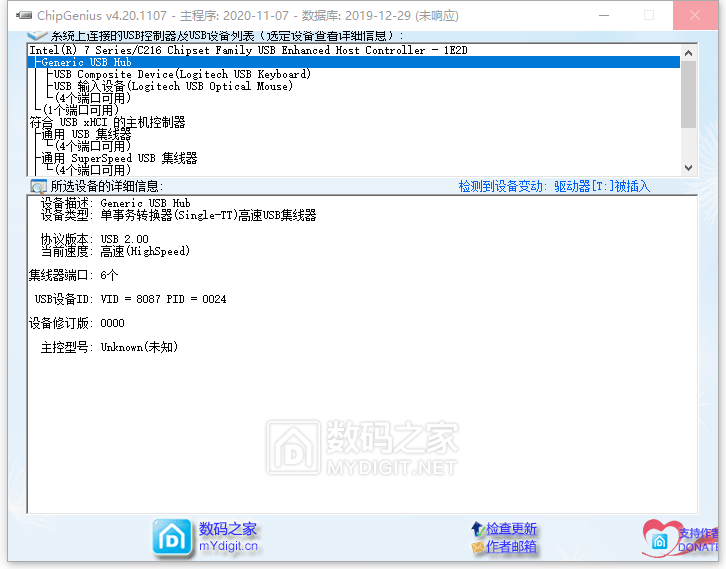Screen dimensions: 726x569
Task: Click the device list scroll up arrow
Action: [688, 53]
